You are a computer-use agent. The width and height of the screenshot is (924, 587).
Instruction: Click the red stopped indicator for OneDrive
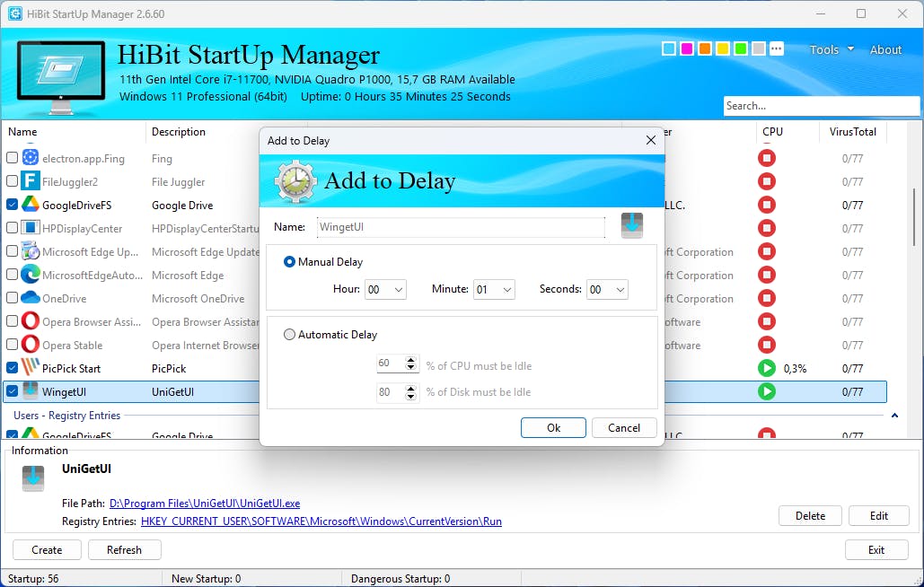click(x=767, y=298)
